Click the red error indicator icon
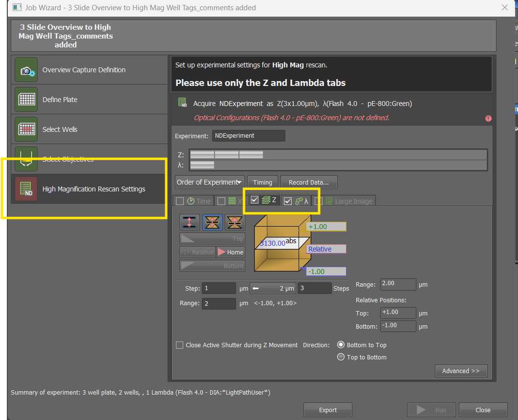The image size is (518, 420). click(x=488, y=118)
